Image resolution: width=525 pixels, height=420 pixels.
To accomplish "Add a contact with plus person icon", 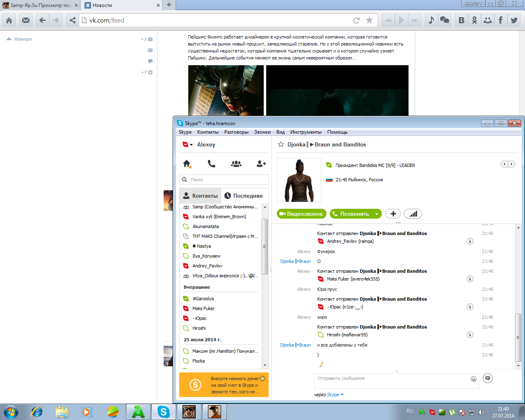I will click(x=261, y=164).
